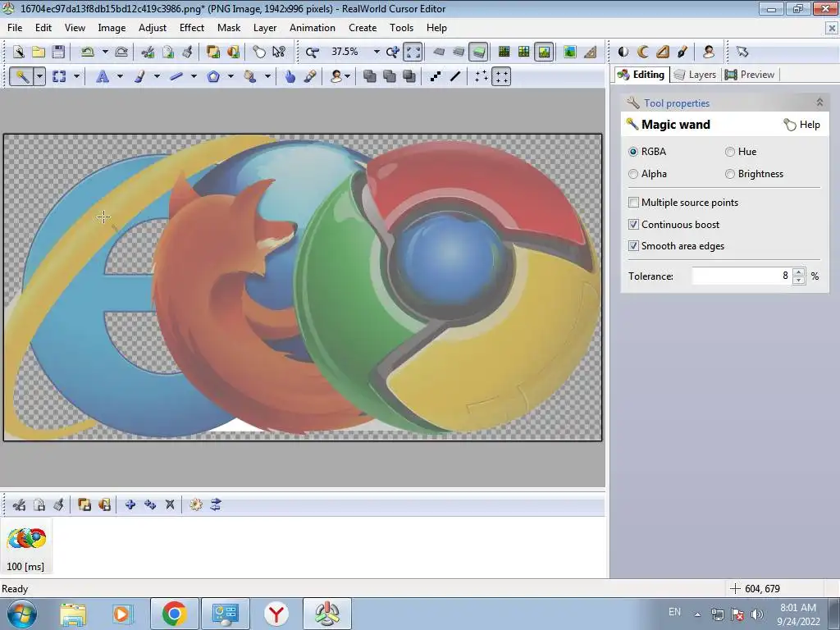Expand the Flood fill tool dropdown arrow
This screenshot has height=630, width=840.
(x=267, y=76)
